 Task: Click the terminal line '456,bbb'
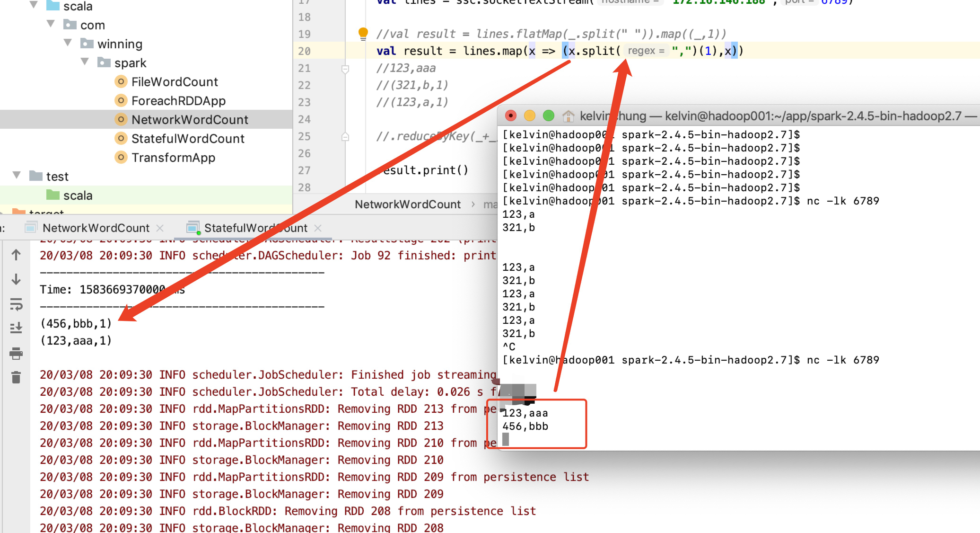tap(525, 426)
